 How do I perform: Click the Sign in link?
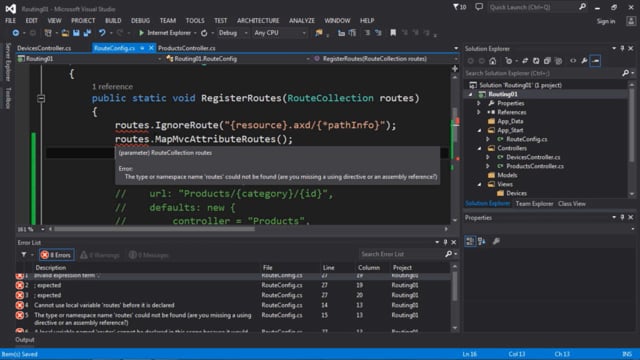(x=606, y=21)
